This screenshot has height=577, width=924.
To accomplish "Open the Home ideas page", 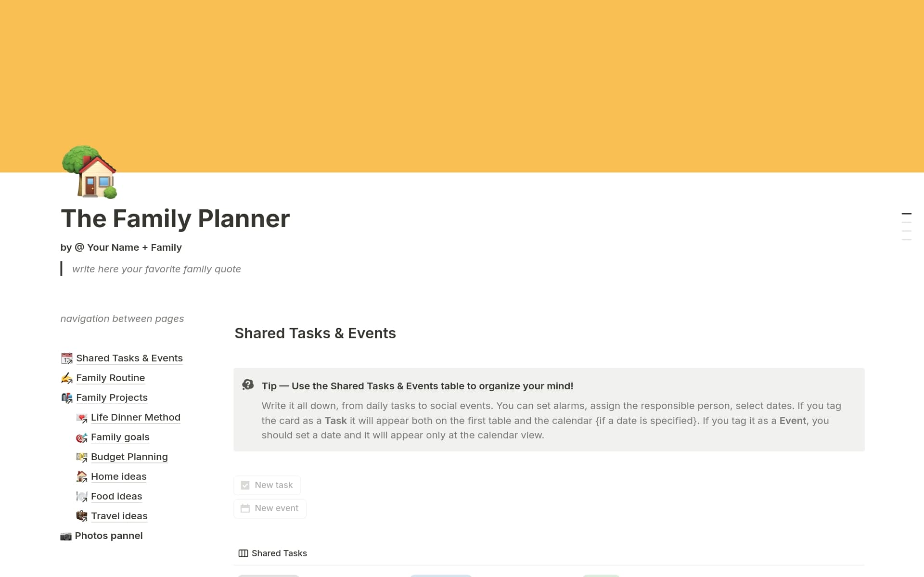I will click(118, 476).
